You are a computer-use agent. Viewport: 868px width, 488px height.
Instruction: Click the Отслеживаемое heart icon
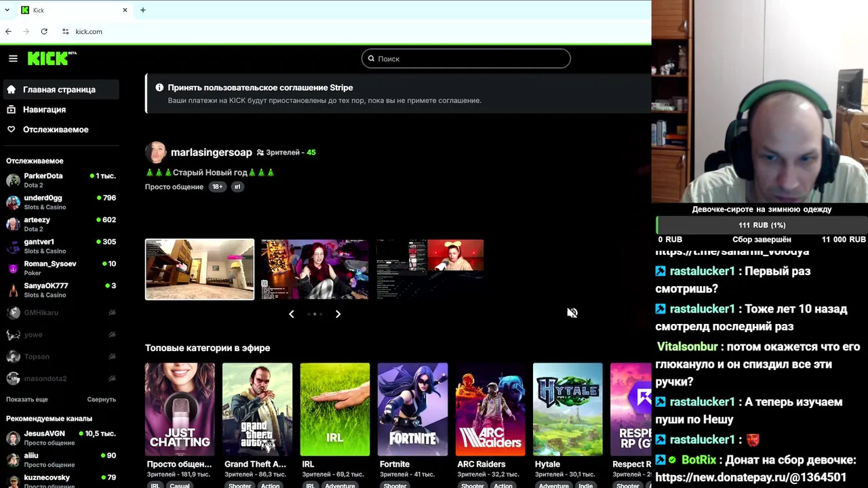[x=11, y=129]
